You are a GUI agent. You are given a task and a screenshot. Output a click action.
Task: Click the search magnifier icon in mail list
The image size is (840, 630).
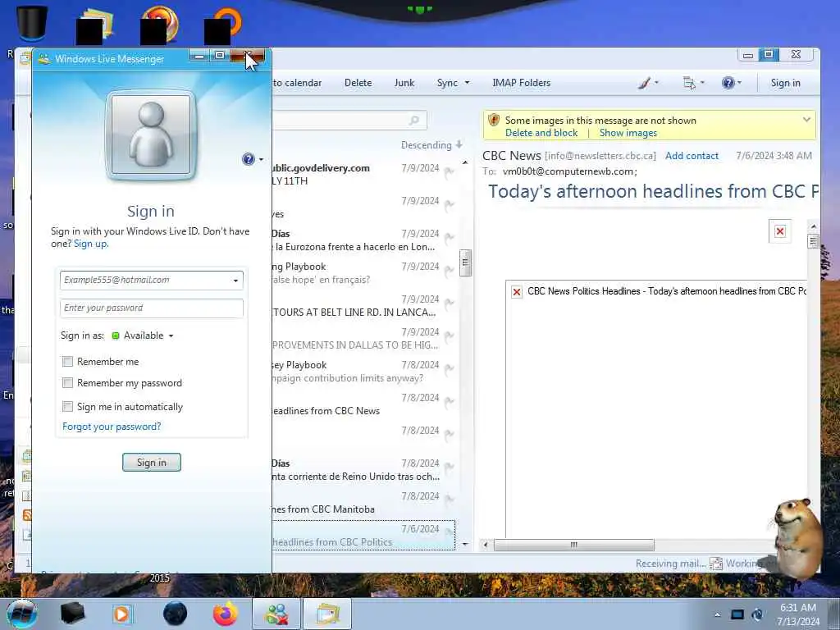point(414,121)
